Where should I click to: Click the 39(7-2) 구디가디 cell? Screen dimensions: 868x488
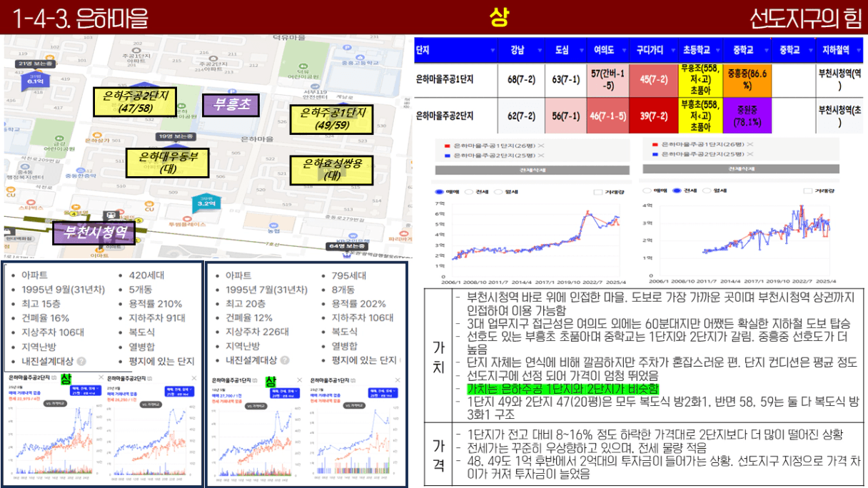click(x=655, y=116)
